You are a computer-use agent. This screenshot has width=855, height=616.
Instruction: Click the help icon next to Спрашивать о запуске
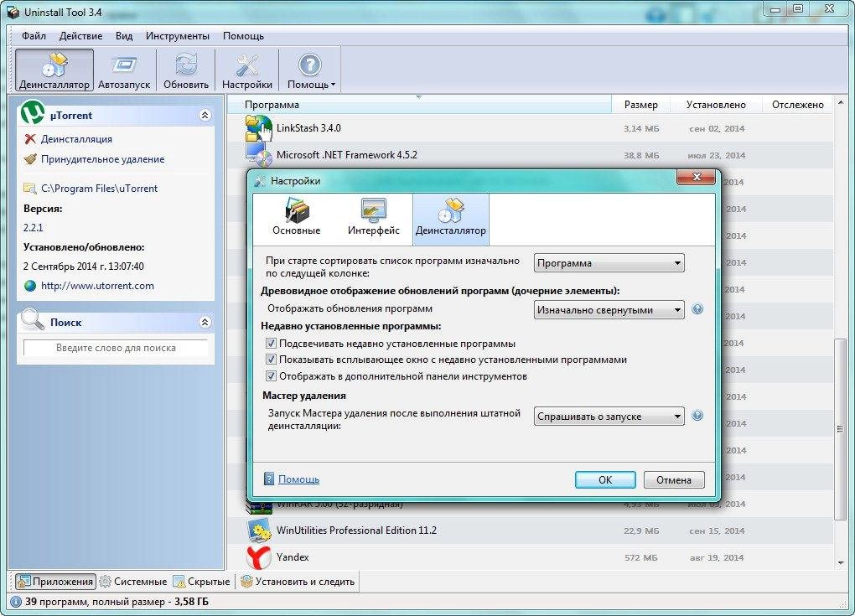coord(697,416)
